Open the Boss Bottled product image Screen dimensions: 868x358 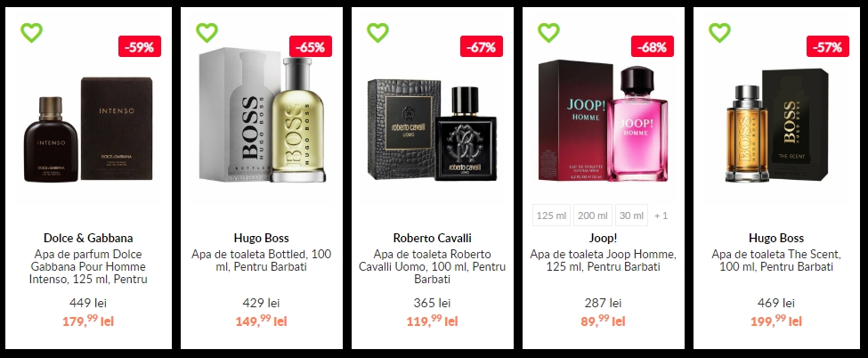(262, 115)
